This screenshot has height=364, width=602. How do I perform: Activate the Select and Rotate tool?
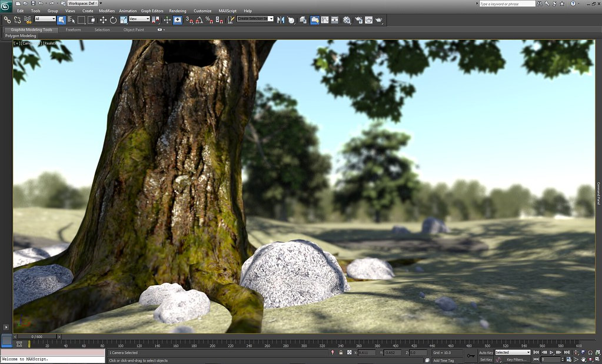[113, 19]
